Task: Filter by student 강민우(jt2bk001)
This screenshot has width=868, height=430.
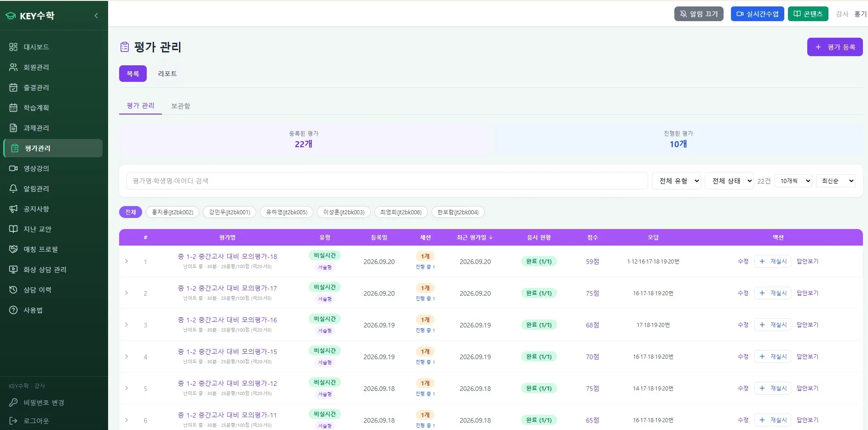Action: click(x=230, y=212)
